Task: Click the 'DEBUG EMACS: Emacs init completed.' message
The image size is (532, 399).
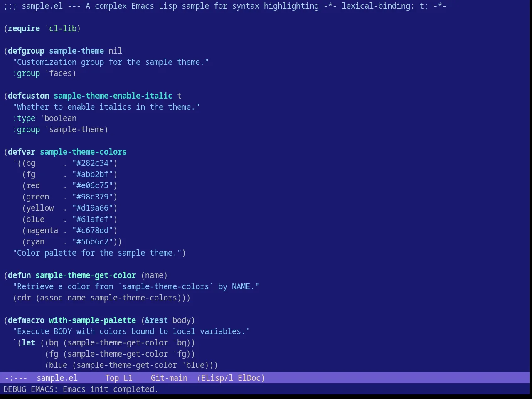Action: (81, 389)
